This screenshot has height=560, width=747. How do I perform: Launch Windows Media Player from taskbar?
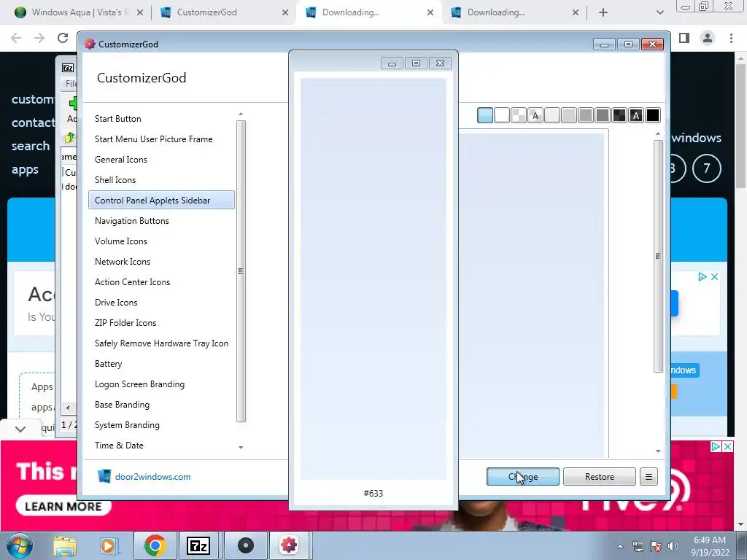[x=108, y=545]
